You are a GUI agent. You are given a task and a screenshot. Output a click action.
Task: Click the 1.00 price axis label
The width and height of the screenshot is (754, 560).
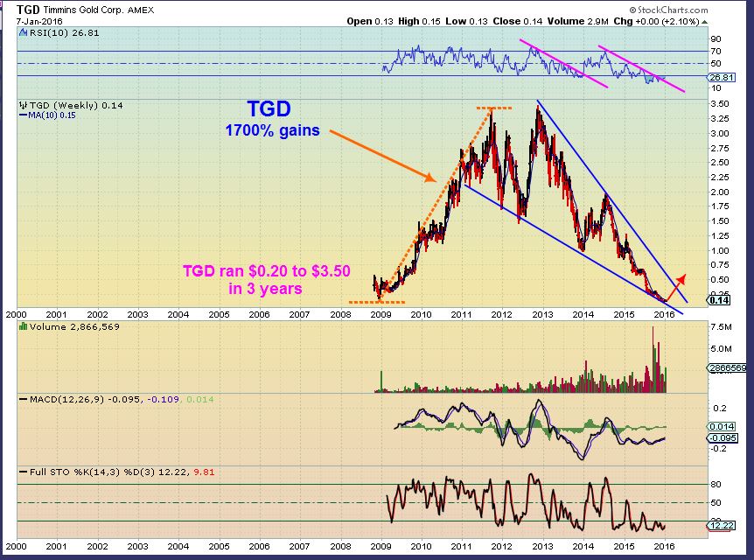720,250
